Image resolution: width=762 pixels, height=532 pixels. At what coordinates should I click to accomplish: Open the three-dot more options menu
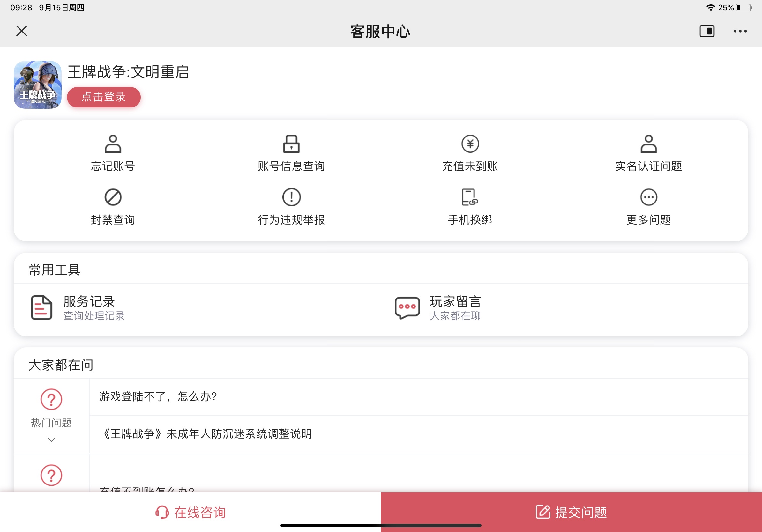point(740,31)
